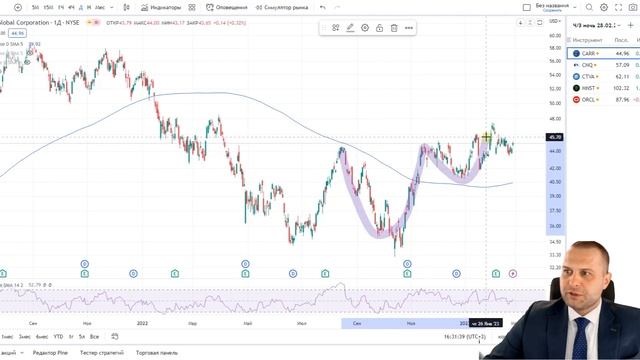
Task: Delete the selected drawing with trash icon
Action: 394,28
